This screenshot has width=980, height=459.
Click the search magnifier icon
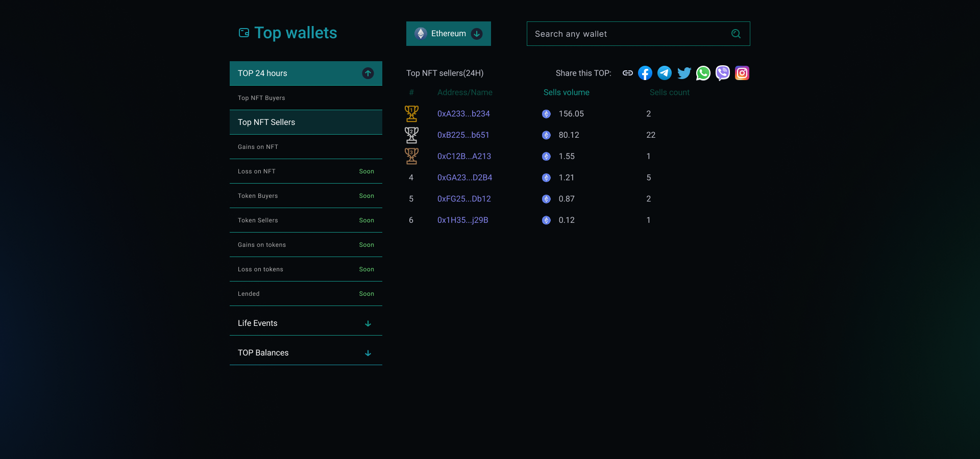point(735,34)
